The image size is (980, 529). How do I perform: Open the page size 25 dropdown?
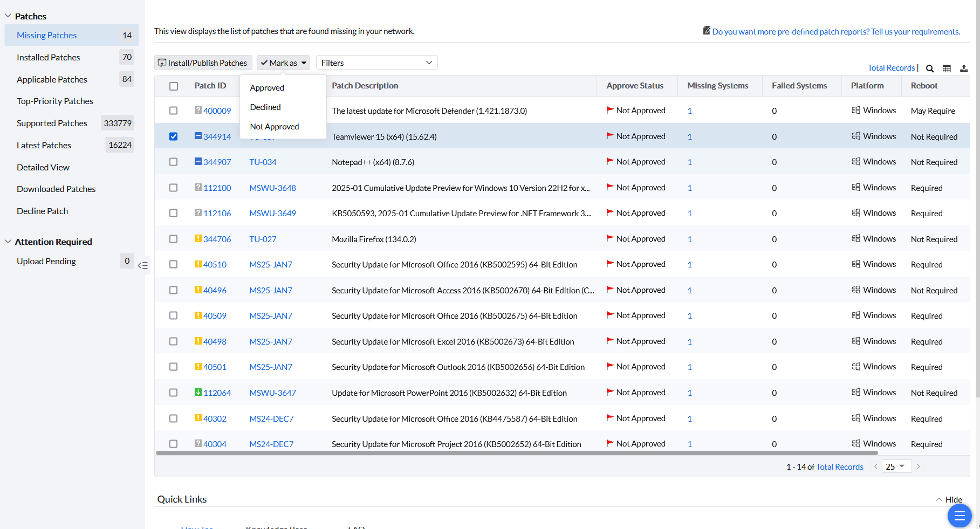896,466
